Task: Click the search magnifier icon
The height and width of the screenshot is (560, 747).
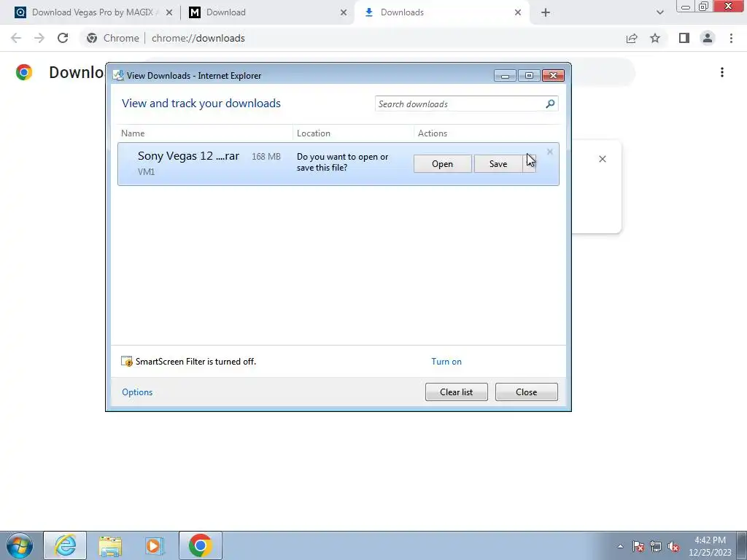Action: click(550, 104)
